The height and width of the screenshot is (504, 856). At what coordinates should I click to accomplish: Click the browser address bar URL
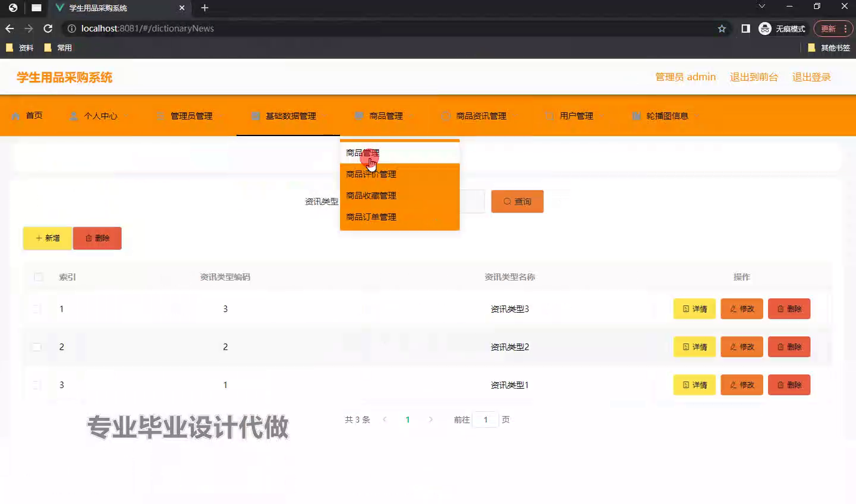(x=147, y=29)
